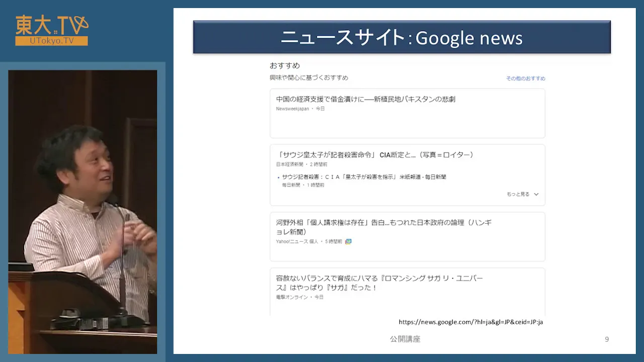This screenshot has width=644, height=362.
Task: Click the 興味や関心に基づくおすすめ subtitle
Action: [309, 78]
